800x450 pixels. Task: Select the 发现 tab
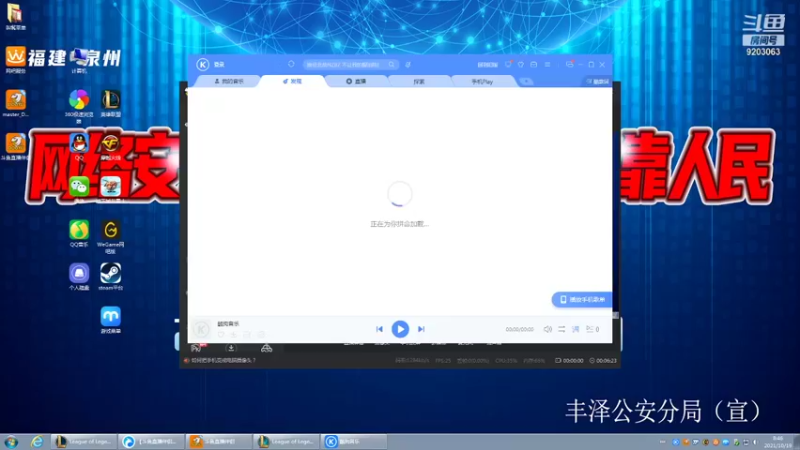pyautogui.click(x=292, y=81)
